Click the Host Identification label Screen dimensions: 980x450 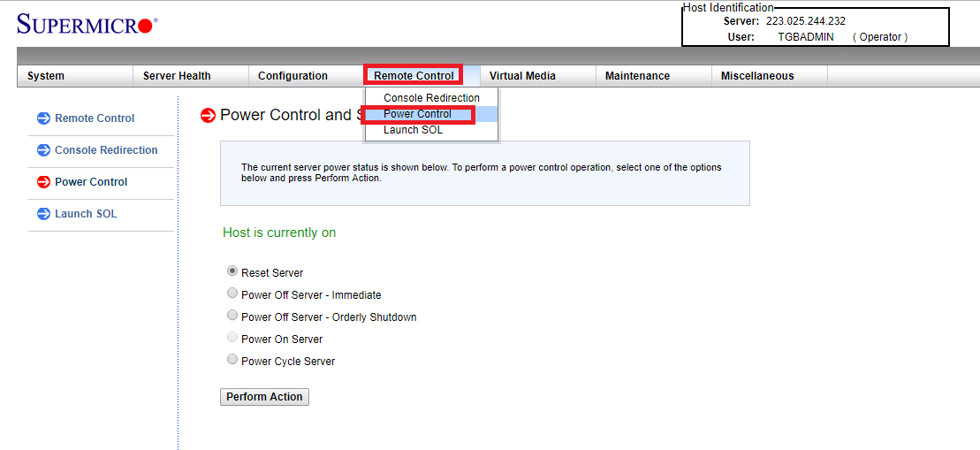click(x=728, y=7)
